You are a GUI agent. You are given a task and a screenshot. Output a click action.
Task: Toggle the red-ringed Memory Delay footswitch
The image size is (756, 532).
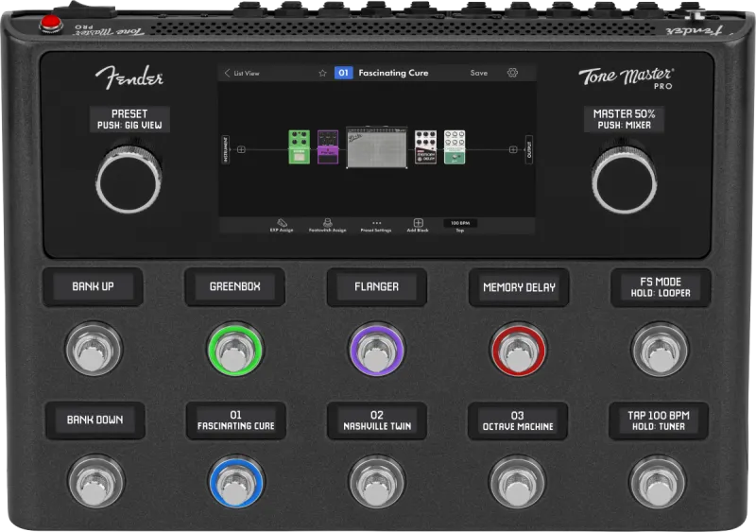click(518, 351)
